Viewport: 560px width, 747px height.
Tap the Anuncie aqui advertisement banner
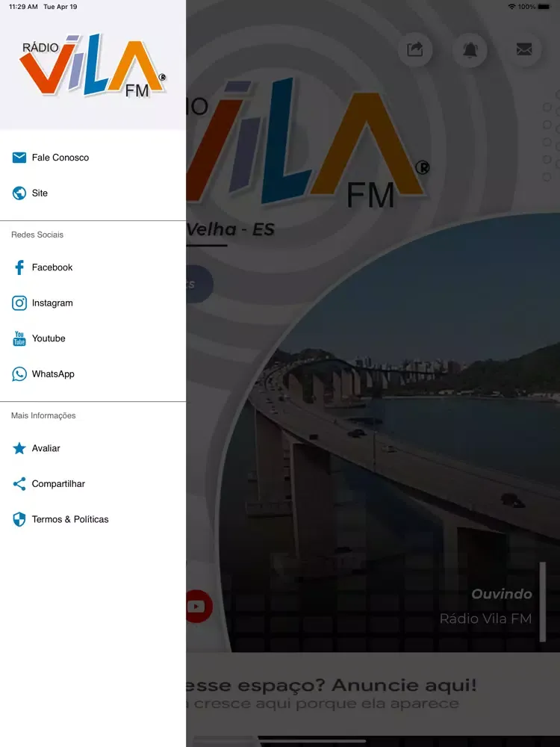click(x=373, y=694)
